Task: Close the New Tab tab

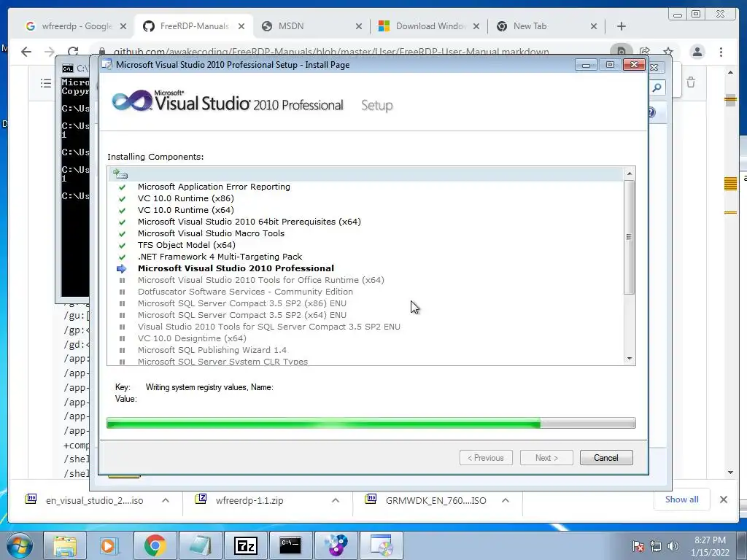Action: (594, 26)
